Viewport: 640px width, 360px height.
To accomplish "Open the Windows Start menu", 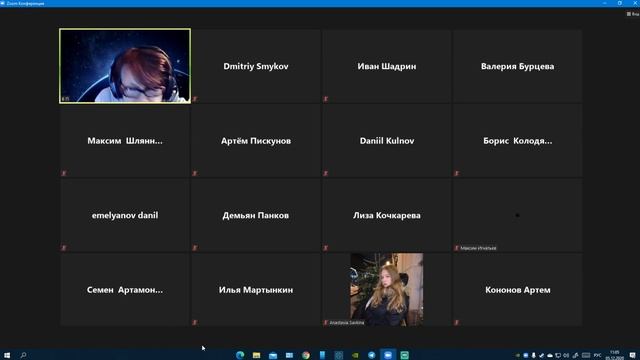I will (x=7, y=355).
